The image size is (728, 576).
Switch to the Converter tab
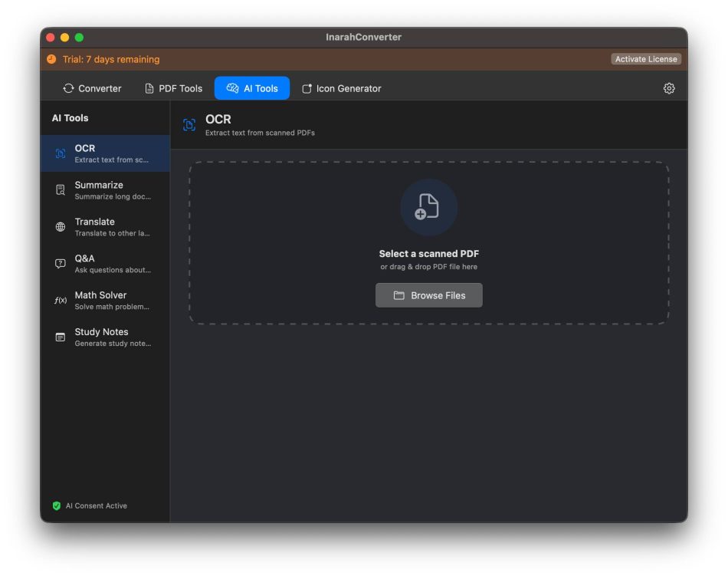click(92, 88)
